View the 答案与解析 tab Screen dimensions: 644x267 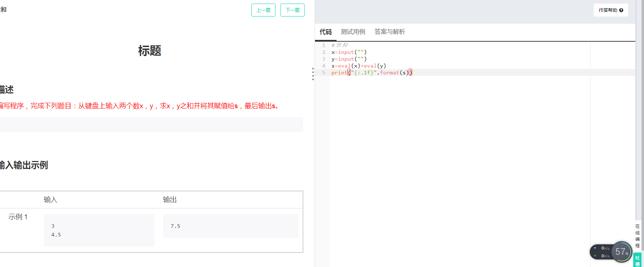pos(390,32)
